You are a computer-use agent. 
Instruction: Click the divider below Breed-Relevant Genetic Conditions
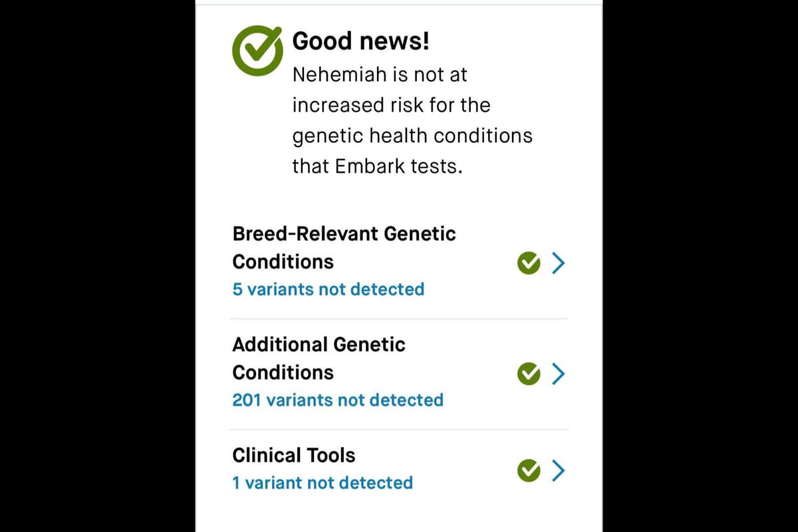pyautogui.click(x=399, y=319)
